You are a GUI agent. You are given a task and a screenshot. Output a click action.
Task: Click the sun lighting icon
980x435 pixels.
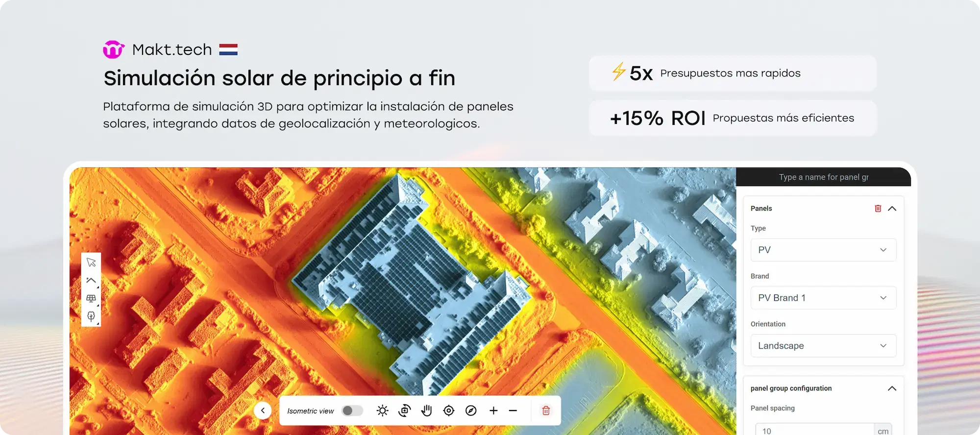tap(382, 411)
